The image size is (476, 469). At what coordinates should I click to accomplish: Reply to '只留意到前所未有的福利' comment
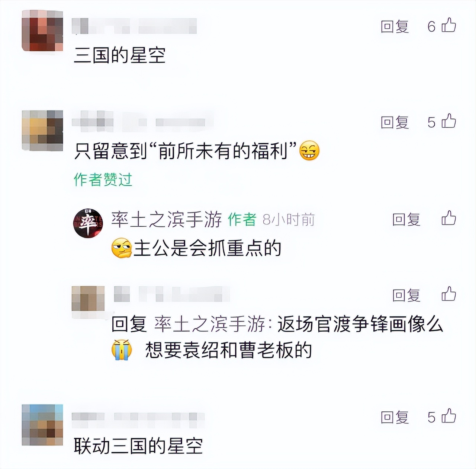395,122
